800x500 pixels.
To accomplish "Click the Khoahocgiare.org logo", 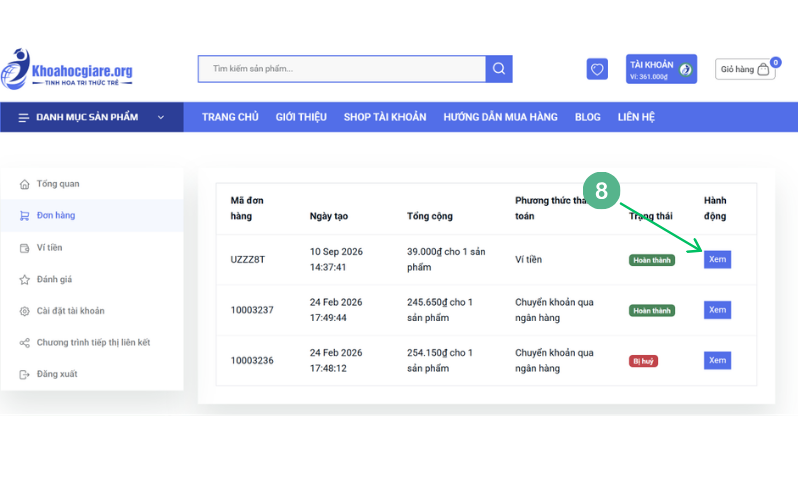I will 67,69.
